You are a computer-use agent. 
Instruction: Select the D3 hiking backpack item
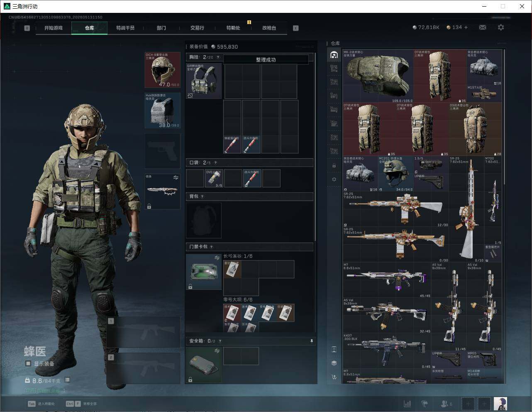[x=475, y=129]
